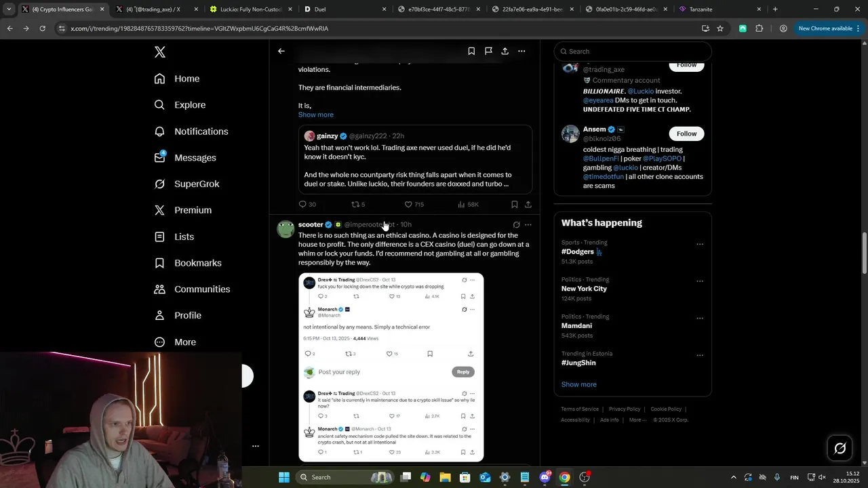The height and width of the screenshot is (488, 868).
Task: Switch to the Luck.io browser tab
Action: click(250, 9)
